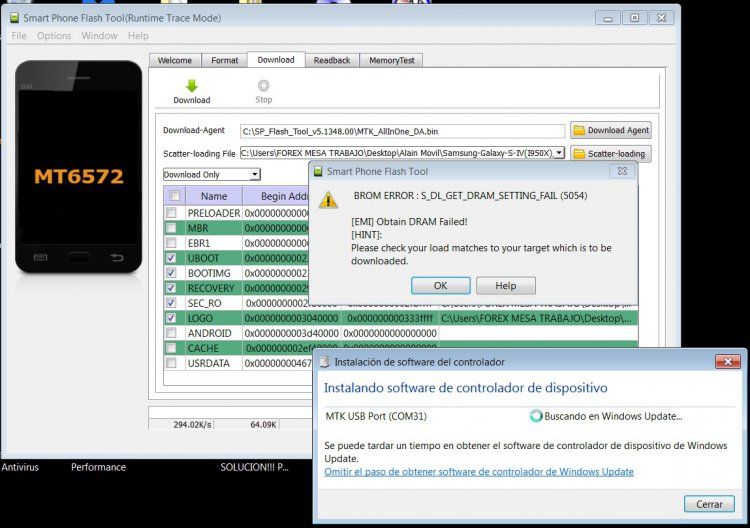Click the Begin Address column header
Screen dimensions: 750x528
276,196
